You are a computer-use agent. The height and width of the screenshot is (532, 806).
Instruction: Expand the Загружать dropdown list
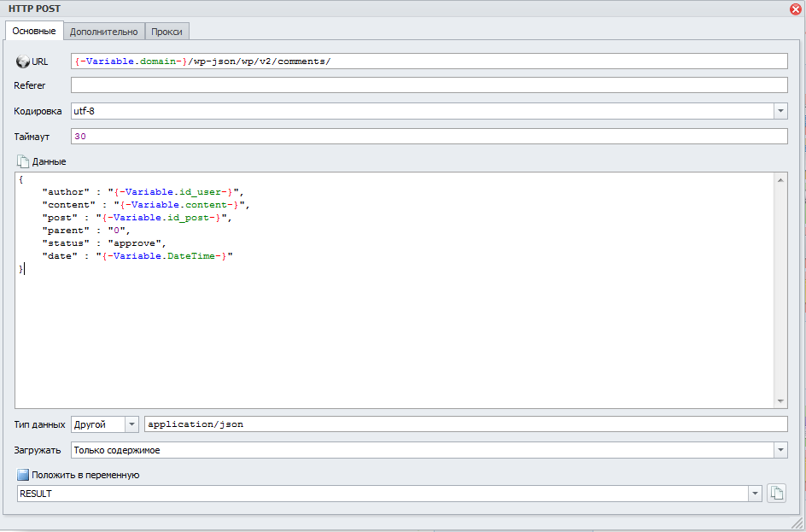[x=780, y=450]
